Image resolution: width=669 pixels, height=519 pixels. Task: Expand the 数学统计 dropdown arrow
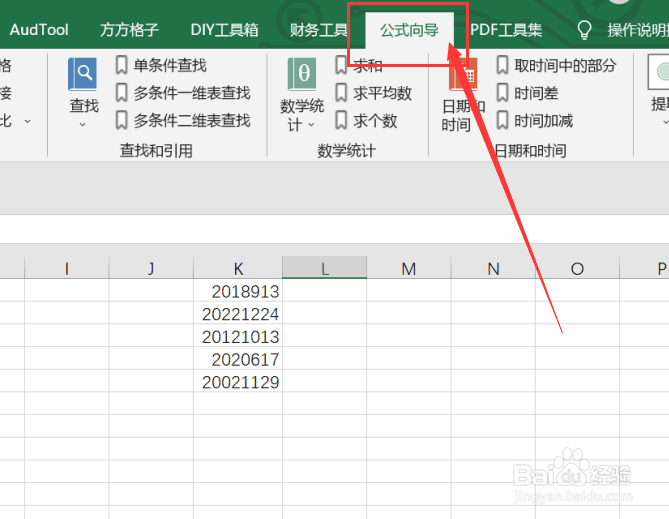[311, 125]
